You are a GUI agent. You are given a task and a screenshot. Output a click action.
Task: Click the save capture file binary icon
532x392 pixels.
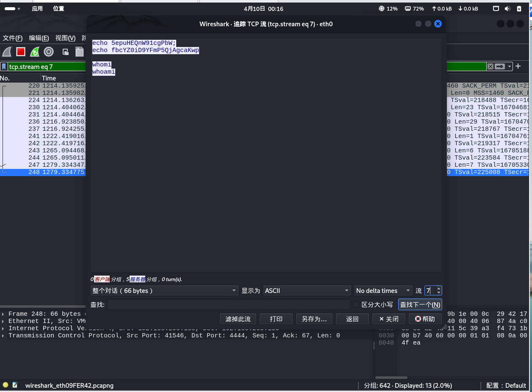(x=80, y=52)
